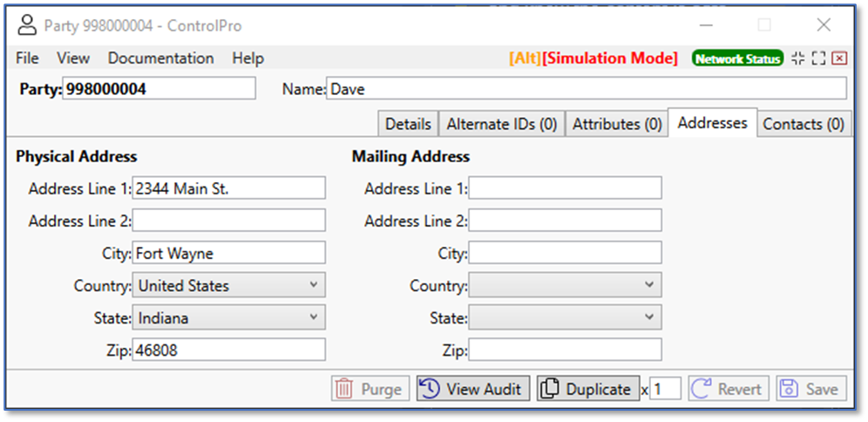Click the Purge trash can button
Screen dimensions: 868x422
click(x=370, y=389)
